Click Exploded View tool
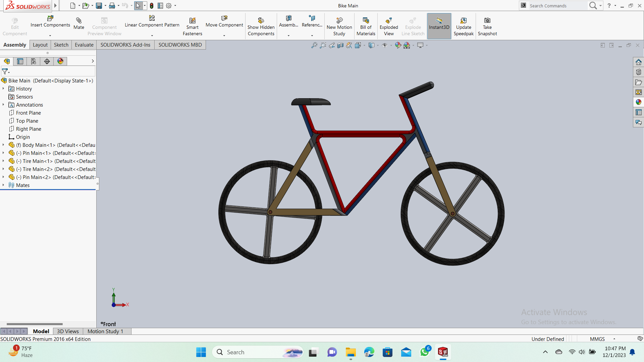Screen dimensions: 644x362 [x=389, y=26]
